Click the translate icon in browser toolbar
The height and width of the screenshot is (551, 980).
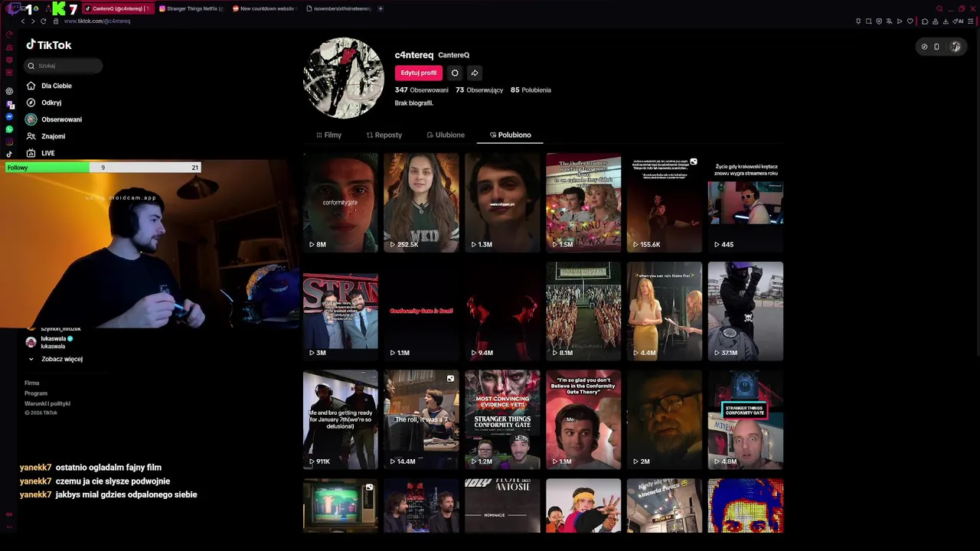click(889, 21)
